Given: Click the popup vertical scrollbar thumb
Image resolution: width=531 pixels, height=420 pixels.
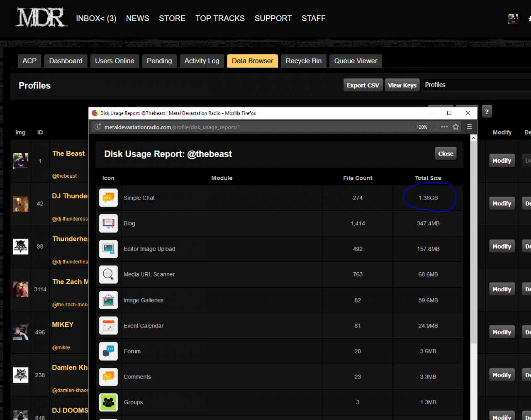Looking at the screenshot, I should [x=474, y=242].
